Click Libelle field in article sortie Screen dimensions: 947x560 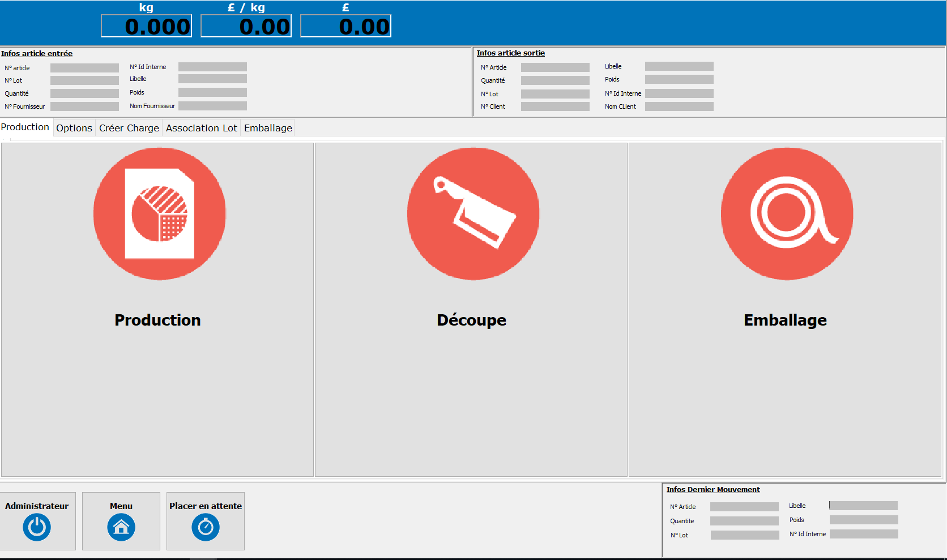(679, 66)
